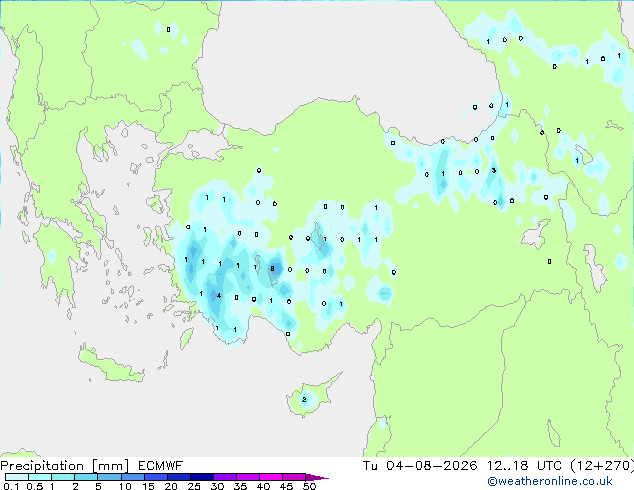Click the '3' precipitation value in northeast Turkey
This screenshot has height=490, width=634.
tap(494, 171)
